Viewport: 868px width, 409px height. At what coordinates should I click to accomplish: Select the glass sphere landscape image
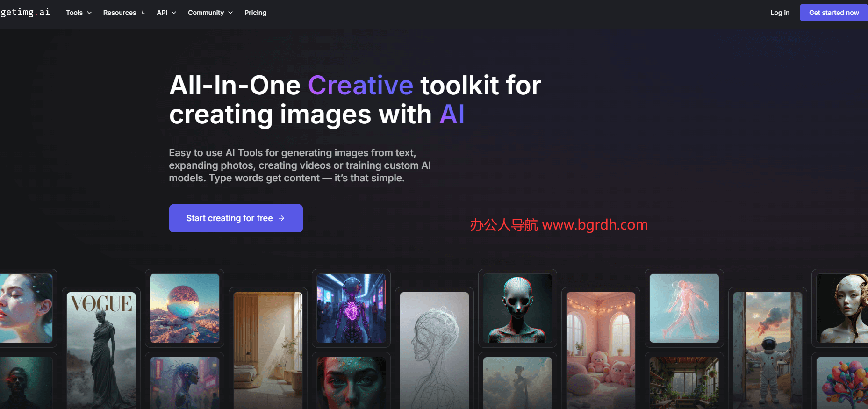tap(185, 308)
